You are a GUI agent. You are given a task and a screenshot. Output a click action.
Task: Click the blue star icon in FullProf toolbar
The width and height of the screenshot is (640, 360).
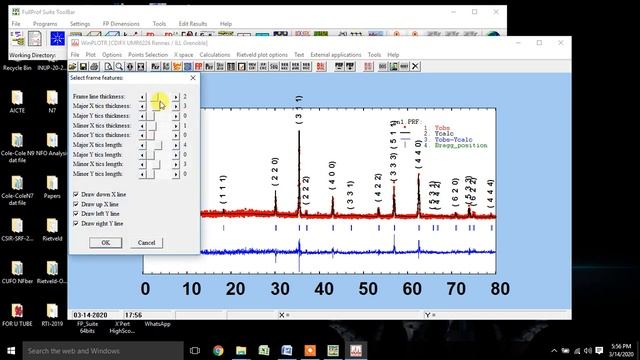point(57,39)
